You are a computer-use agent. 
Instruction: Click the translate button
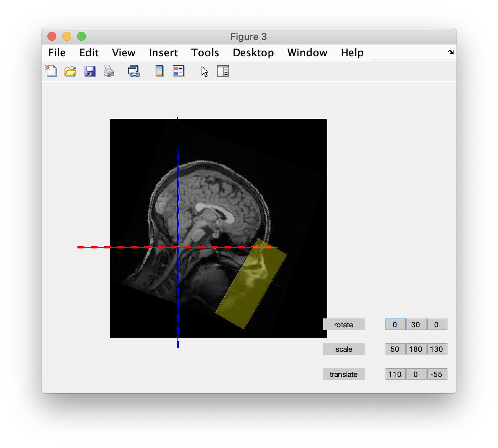coord(344,374)
